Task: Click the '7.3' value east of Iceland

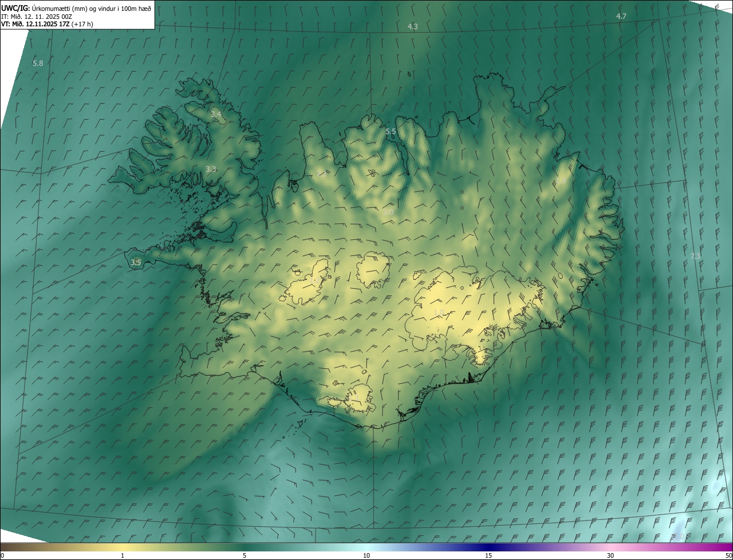Action: click(x=695, y=256)
